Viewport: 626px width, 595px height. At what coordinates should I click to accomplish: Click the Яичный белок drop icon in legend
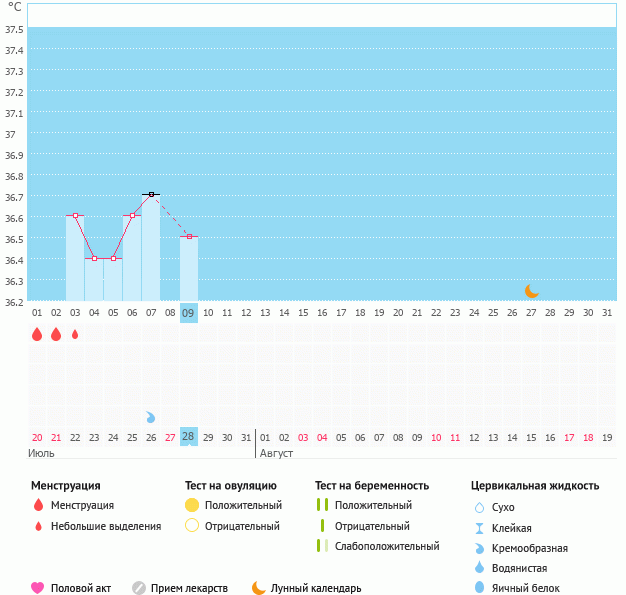pos(479,588)
